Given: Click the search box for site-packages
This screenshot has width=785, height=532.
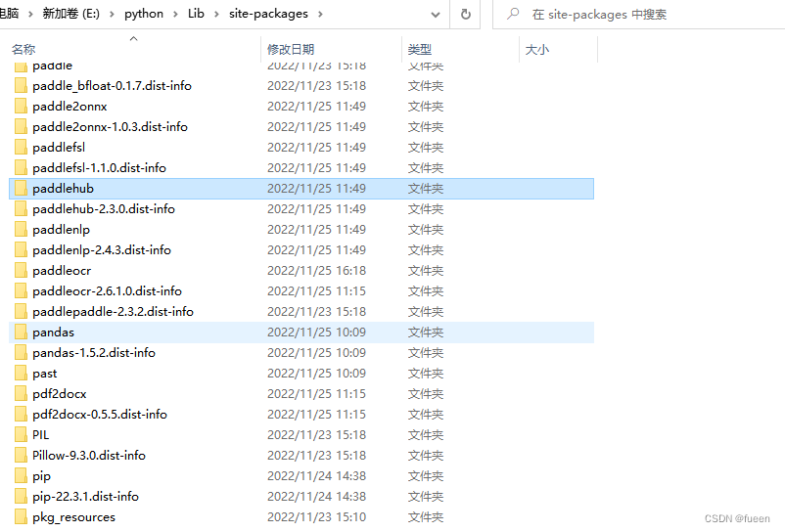Looking at the screenshot, I should (x=641, y=14).
